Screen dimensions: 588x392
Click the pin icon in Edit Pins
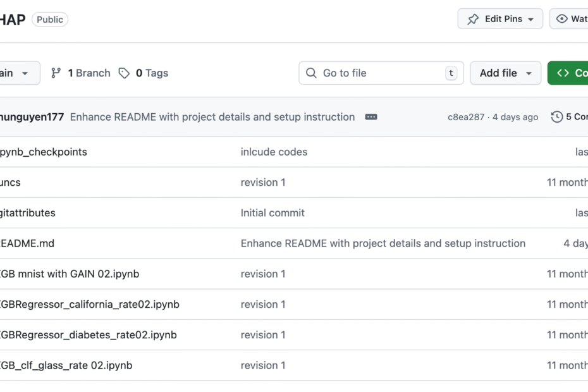473,19
